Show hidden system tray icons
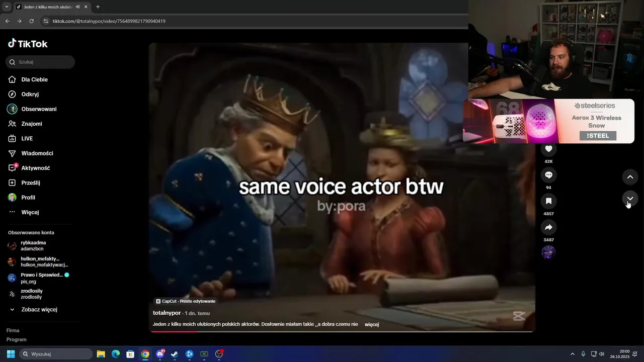The image size is (644, 362). click(572, 354)
